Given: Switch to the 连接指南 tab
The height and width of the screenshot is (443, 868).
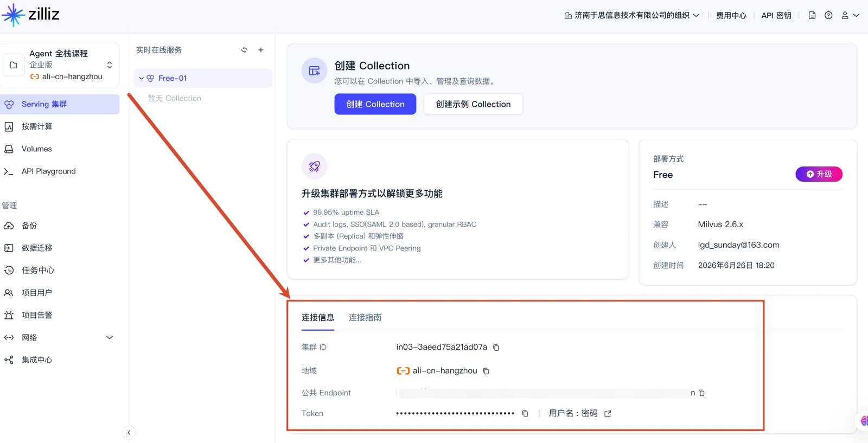Looking at the screenshot, I should click(365, 318).
